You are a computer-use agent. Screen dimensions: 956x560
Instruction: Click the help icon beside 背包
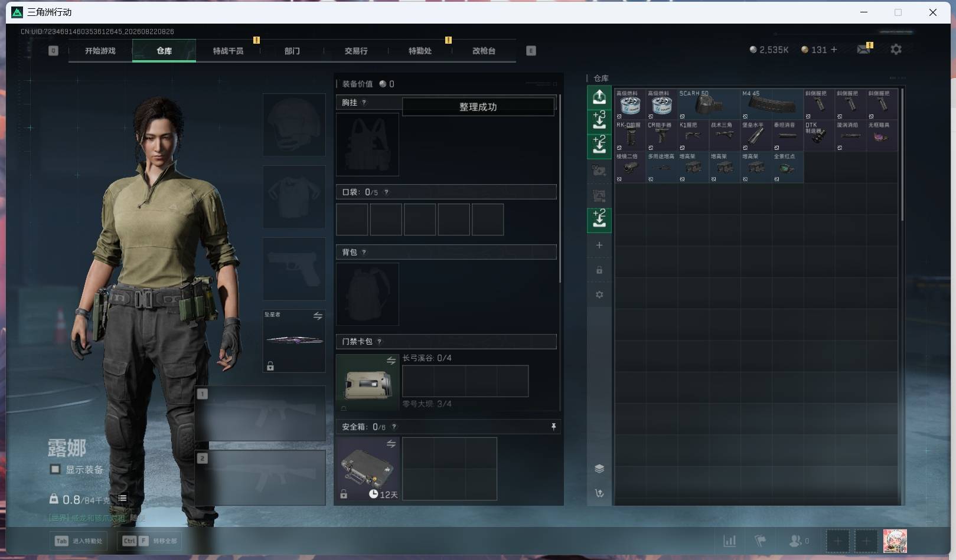(364, 253)
